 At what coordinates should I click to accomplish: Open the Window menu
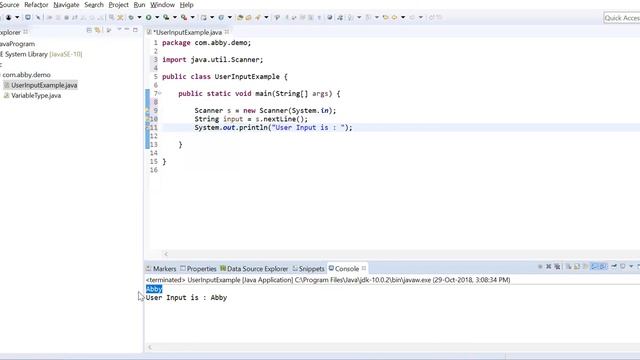coord(162,5)
